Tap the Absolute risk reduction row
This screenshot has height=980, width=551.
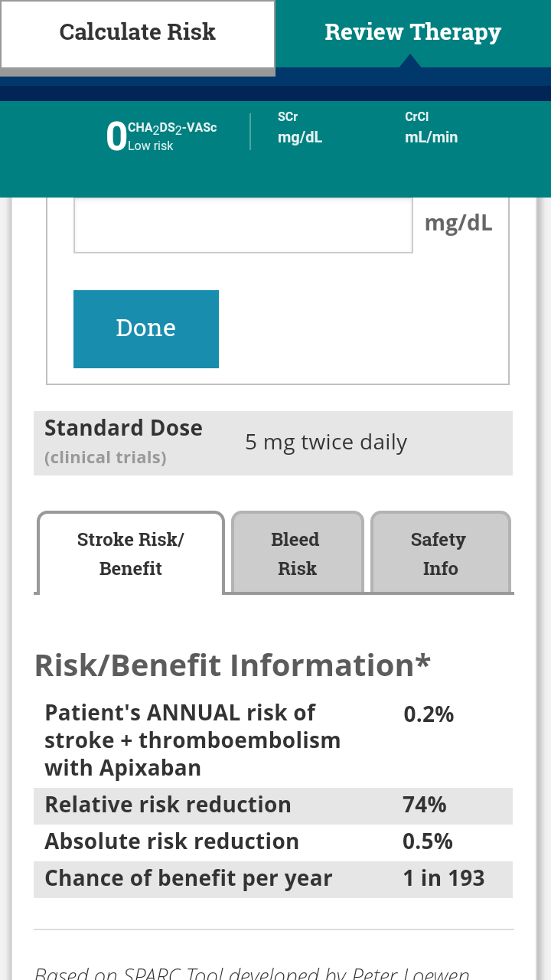(x=273, y=842)
